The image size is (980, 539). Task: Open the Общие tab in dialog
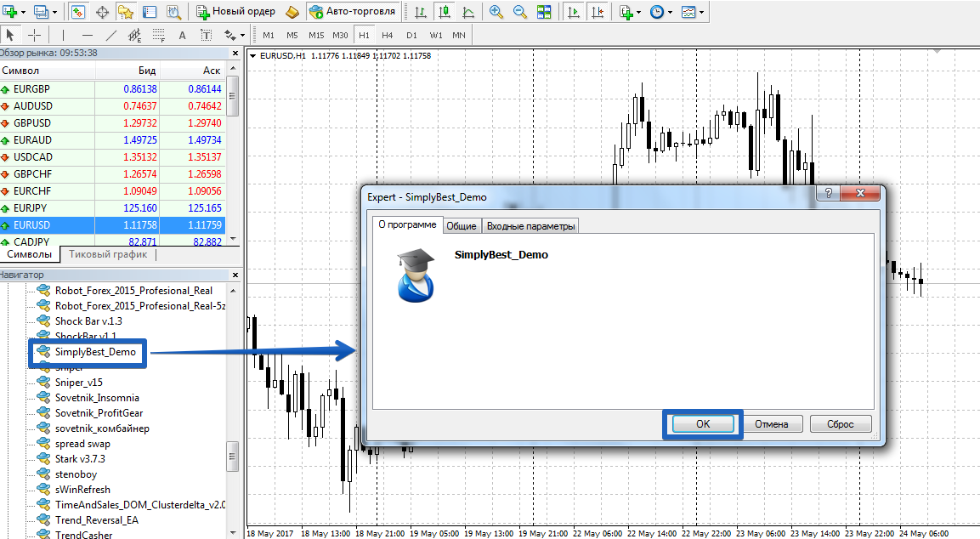pyautogui.click(x=462, y=225)
